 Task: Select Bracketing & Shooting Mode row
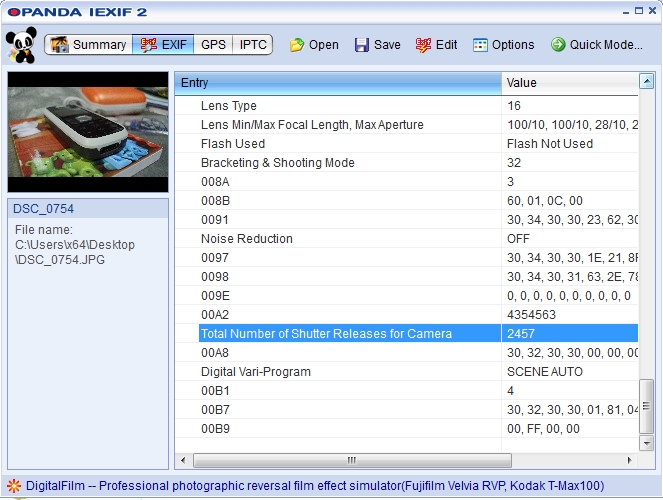(407, 163)
